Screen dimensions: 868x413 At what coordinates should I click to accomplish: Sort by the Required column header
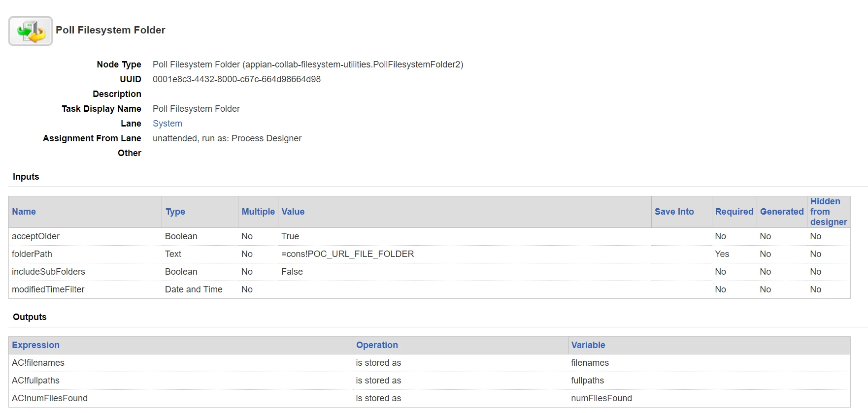734,212
